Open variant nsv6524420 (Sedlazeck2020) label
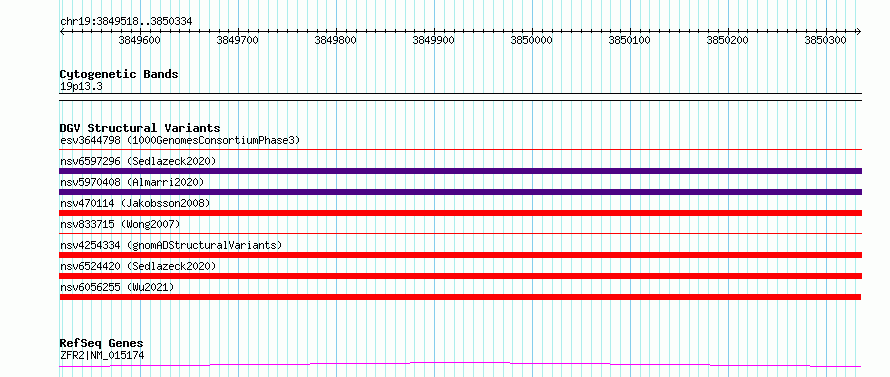Screen dimensions: 890x377 [x=138, y=266]
